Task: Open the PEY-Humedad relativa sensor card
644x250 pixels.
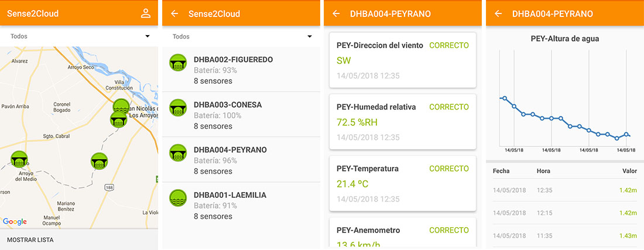Action: tap(403, 122)
